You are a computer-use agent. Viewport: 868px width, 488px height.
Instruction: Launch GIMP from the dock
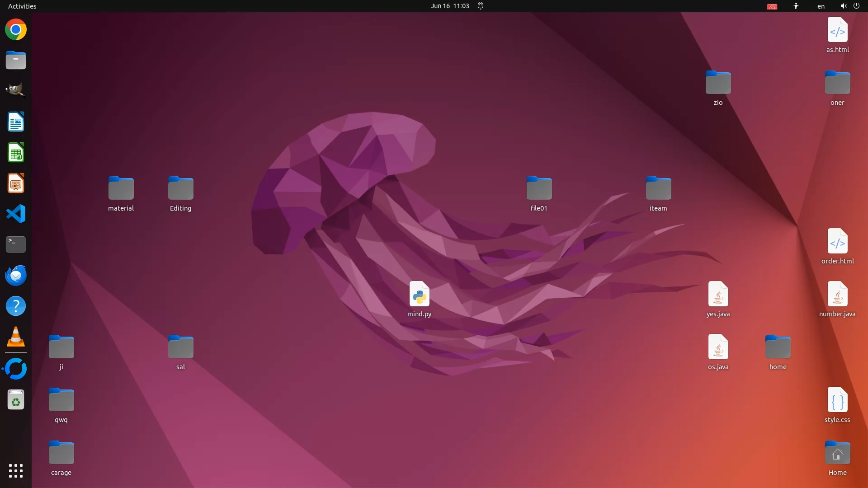point(16,90)
